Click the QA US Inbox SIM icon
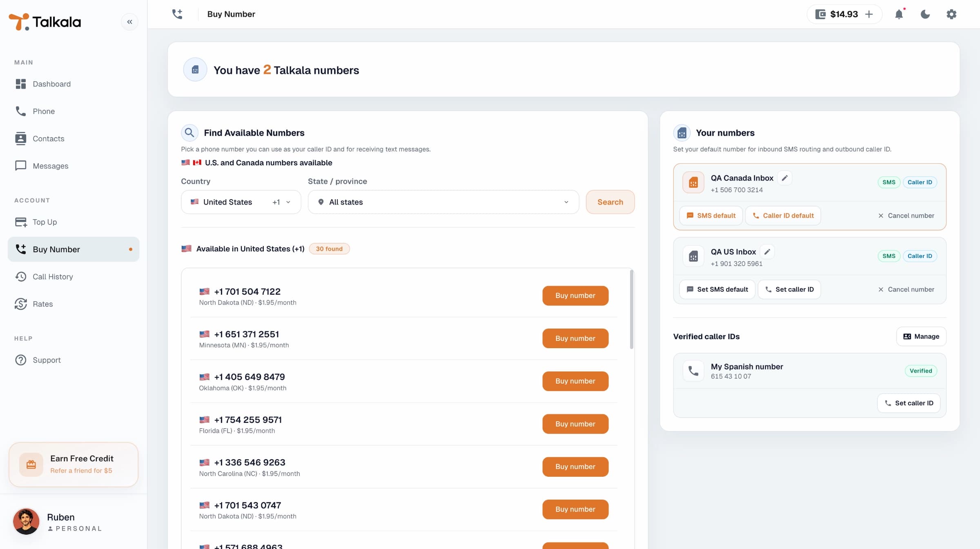 [693, 256]
